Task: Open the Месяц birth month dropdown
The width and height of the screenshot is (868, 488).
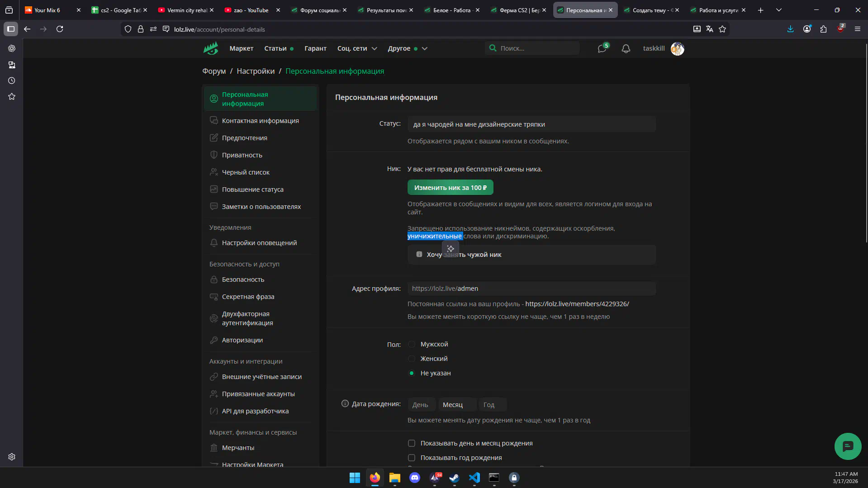Action: tap(457, 405)
